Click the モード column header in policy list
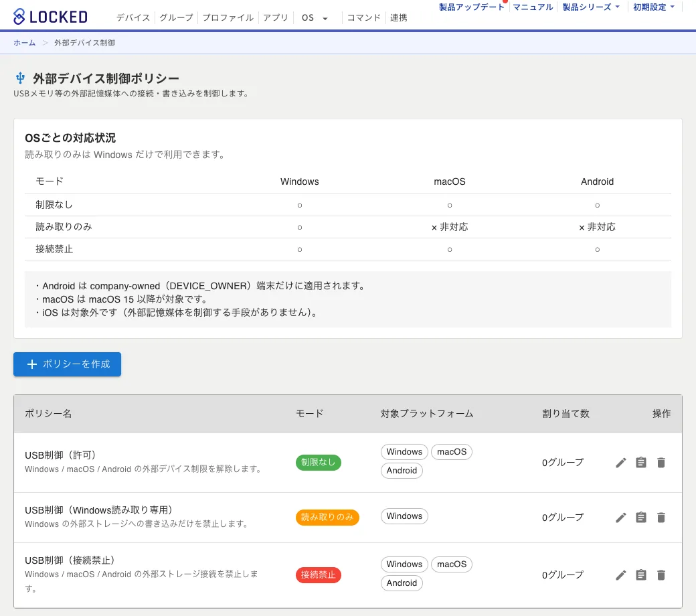Image resolution: width=696 pixels, height=616 pixels. [x=309, y=414]
